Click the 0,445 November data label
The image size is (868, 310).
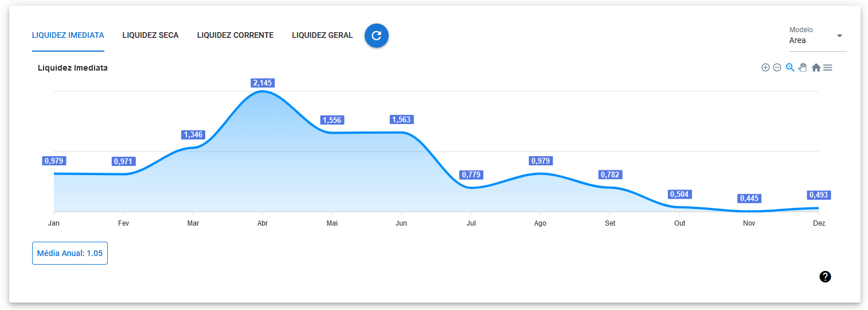pos(749,199)
